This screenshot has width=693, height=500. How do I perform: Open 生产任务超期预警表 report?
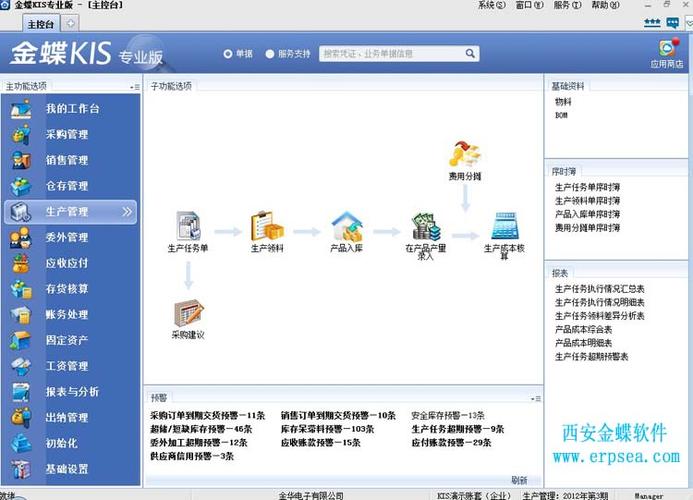pyautogui.click(x=592, y=357)
